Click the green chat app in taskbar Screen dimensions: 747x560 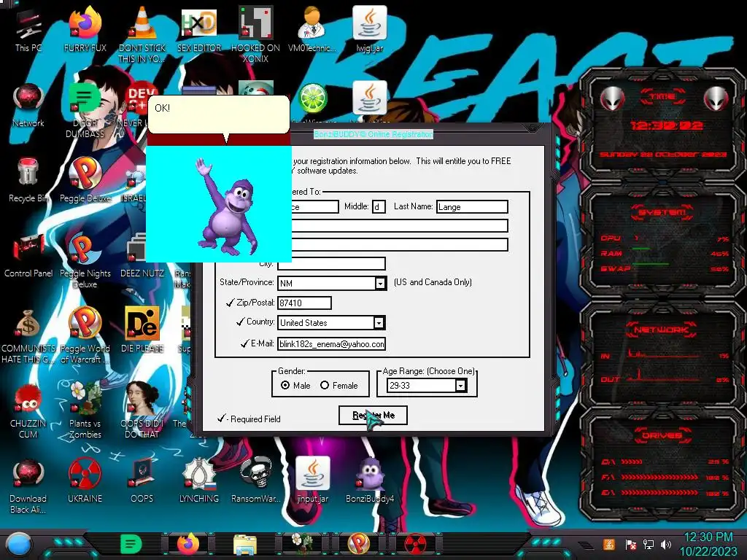coord(131,544)
